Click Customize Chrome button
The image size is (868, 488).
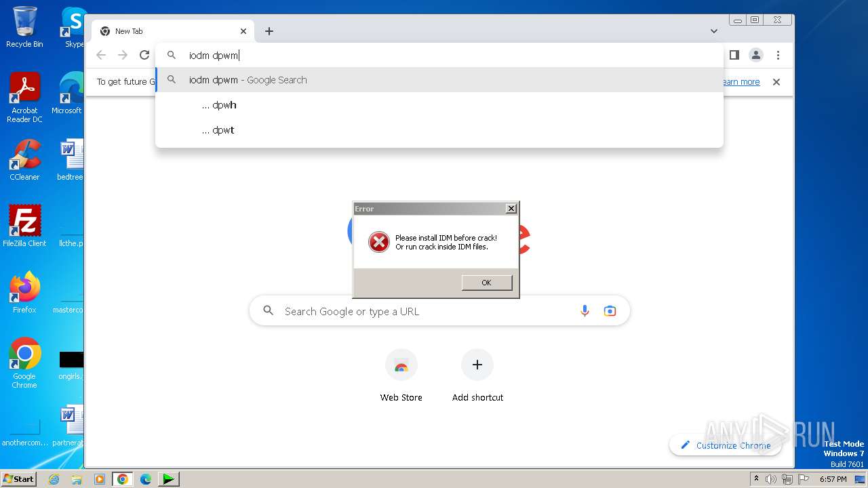pos(725,445)
